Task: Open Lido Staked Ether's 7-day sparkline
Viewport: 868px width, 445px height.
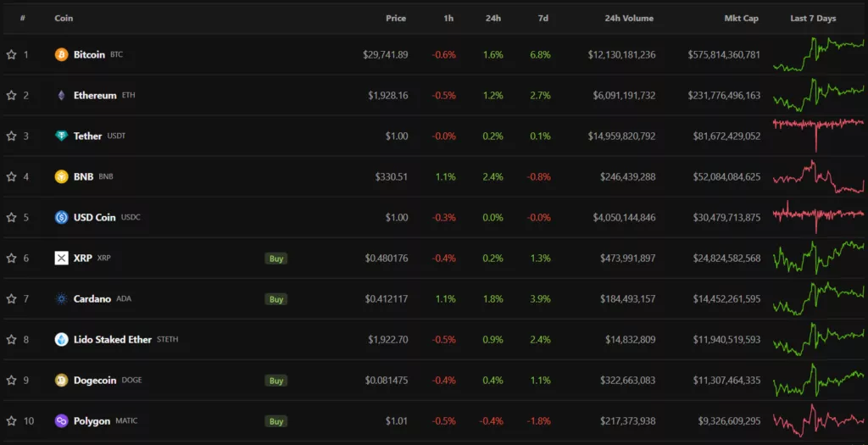Action: (819, 339)
